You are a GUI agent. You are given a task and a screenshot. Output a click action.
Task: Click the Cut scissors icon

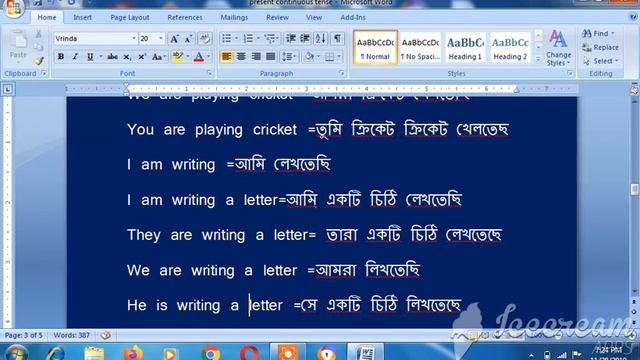click(38, 34)
